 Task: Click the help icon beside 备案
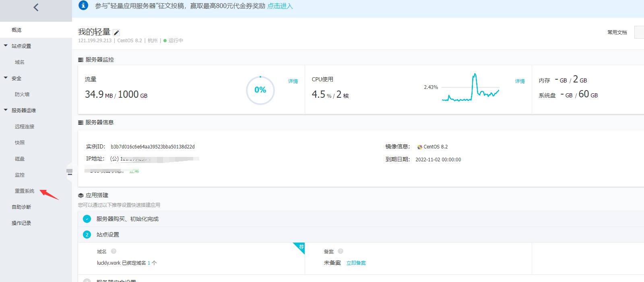[341, 251]
